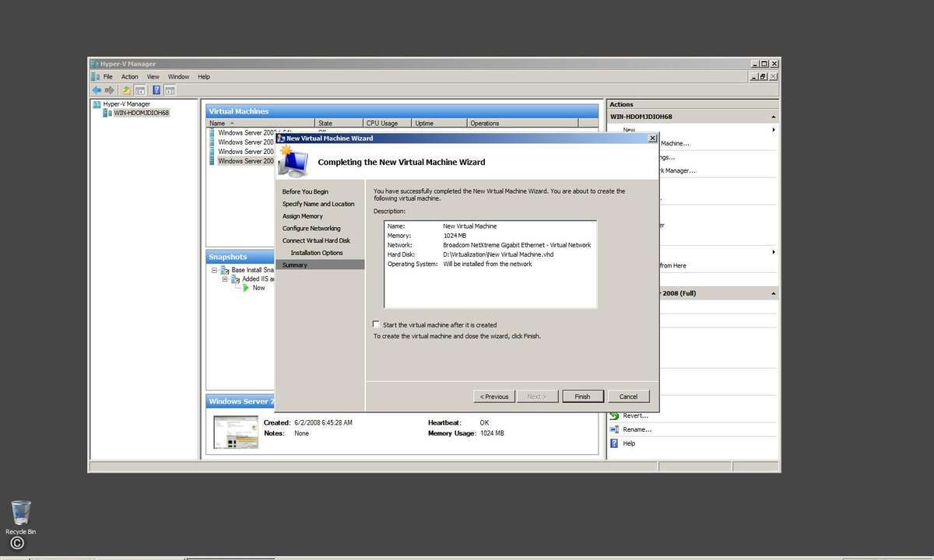Select Hyper-V Manager root node in tree
This screenshot has width=934, height=560.
pos(126,104)
